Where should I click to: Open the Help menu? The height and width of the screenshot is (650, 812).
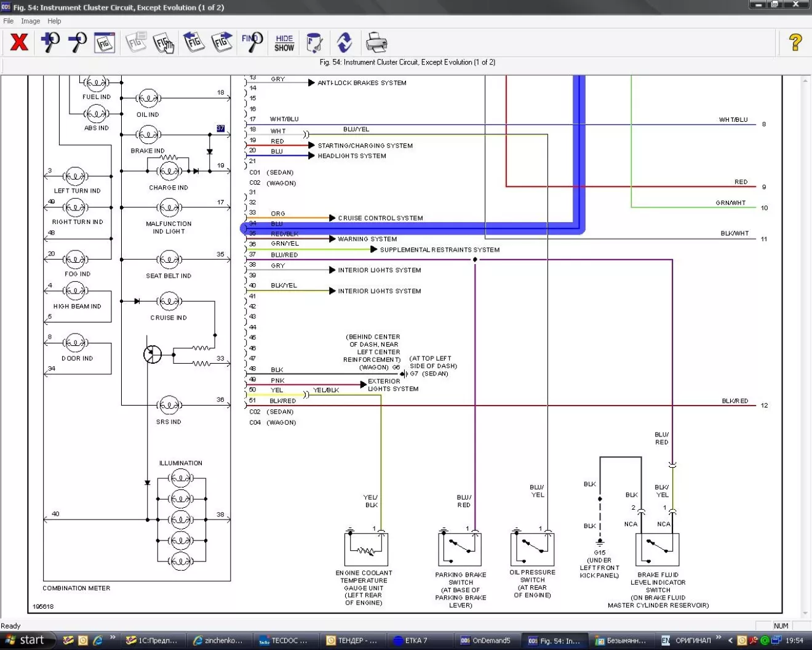[54, 21]
